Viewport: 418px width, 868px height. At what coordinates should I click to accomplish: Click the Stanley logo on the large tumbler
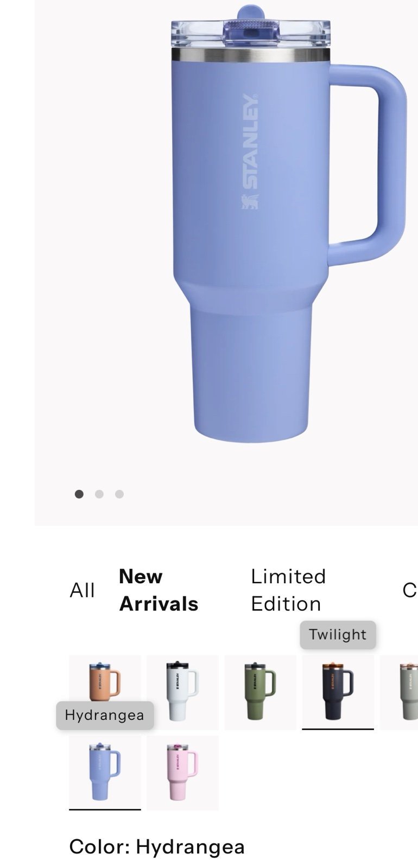coord(250,151)
